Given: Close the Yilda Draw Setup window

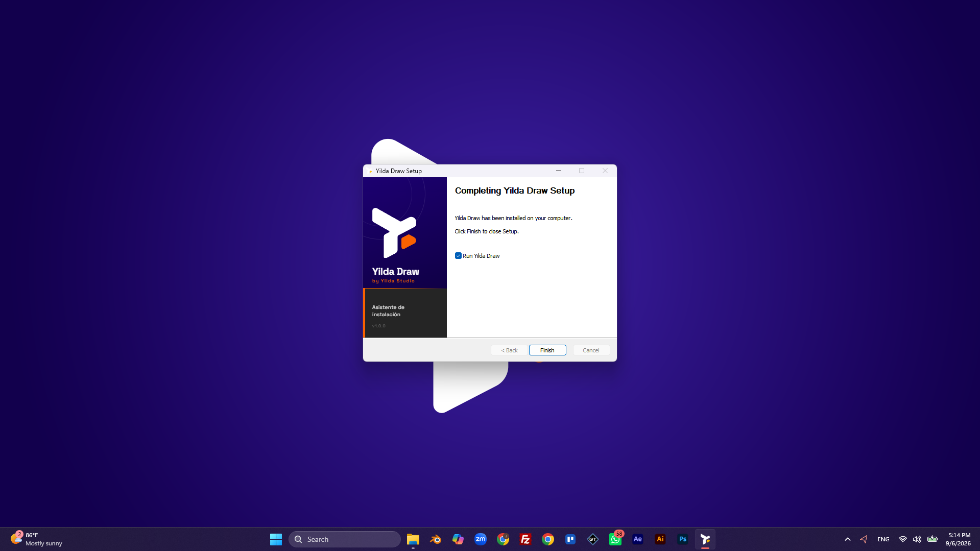Looking at the screenshot, I should [x=605, y=171].
